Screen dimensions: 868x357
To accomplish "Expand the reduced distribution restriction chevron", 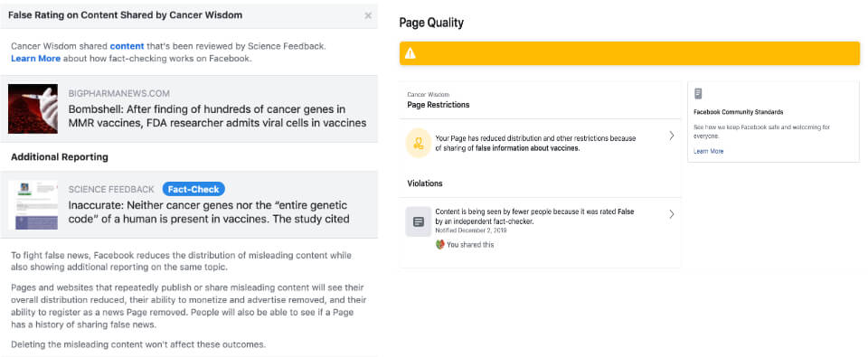I will 672,136.
